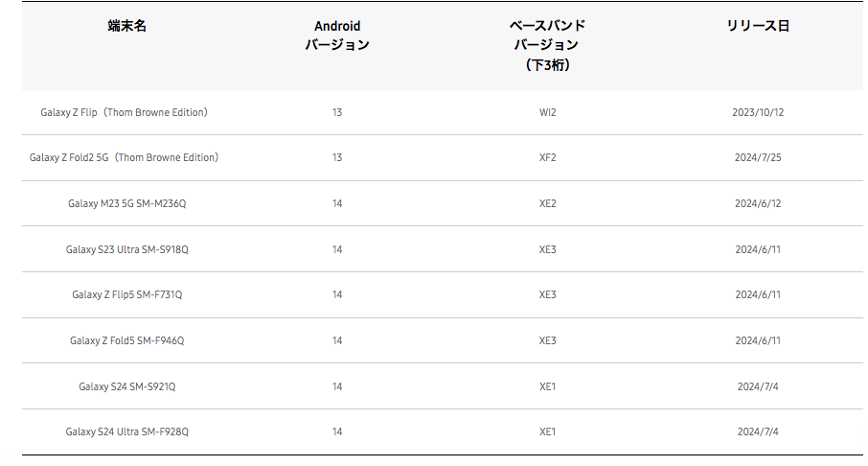
Task: Click the Android バージョン column header
Action: coord(337,35)
